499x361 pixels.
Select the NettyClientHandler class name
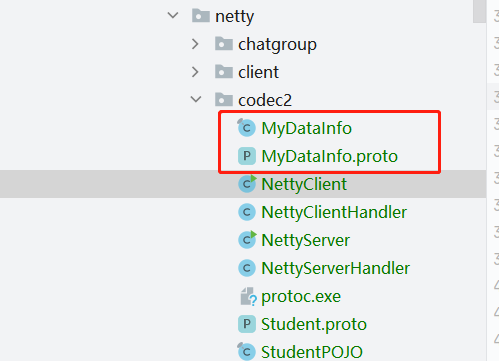click(x=334, y=212)
